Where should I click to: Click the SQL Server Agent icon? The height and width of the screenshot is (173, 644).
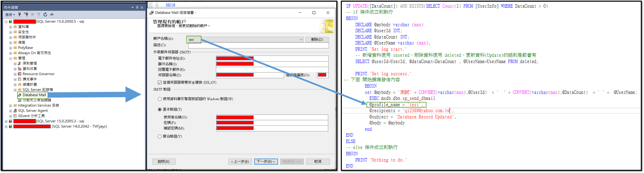[15, 111]
